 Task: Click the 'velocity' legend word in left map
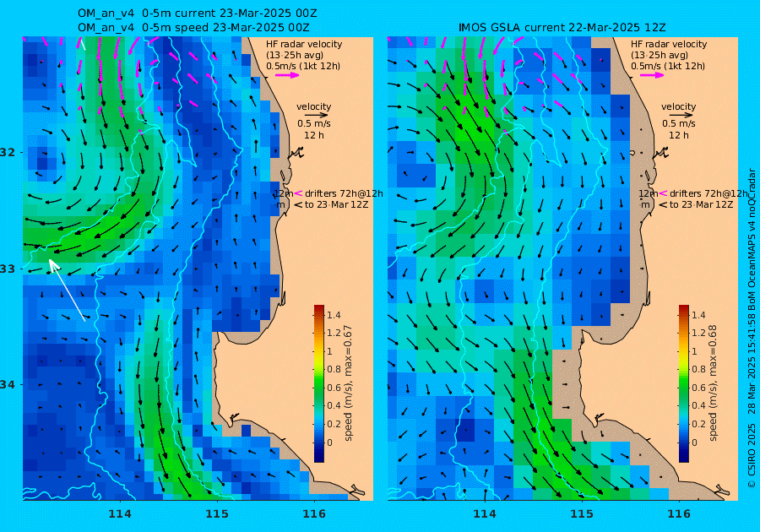(314, 106)
